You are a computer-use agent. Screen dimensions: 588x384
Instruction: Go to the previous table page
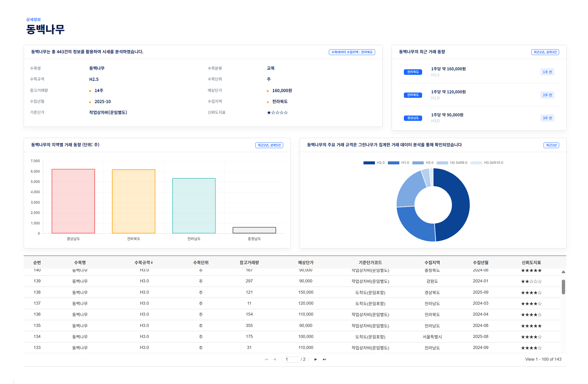(x=275, y=359)
